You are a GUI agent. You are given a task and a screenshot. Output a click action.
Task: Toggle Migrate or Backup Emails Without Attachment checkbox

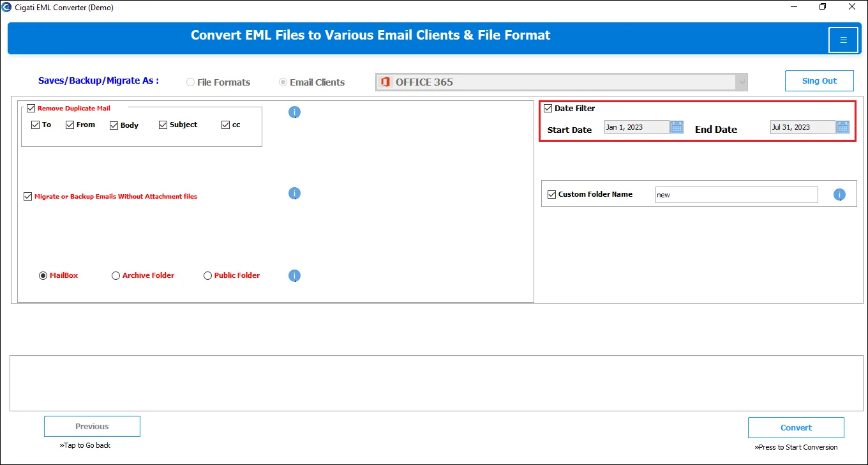[x=28, y=197]
